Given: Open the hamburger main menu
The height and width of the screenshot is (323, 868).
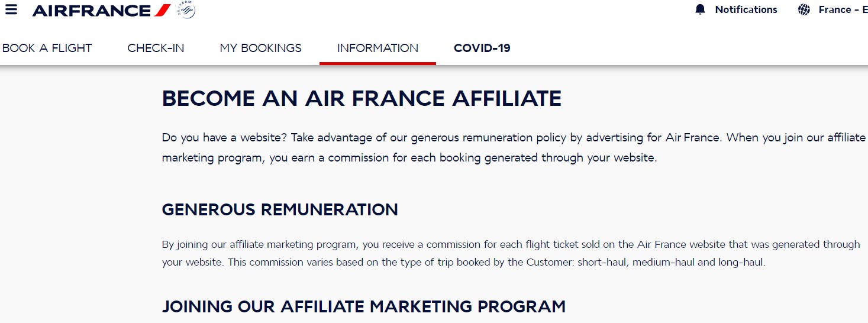Looking at the screenshot, I should [x=11, y=10].
